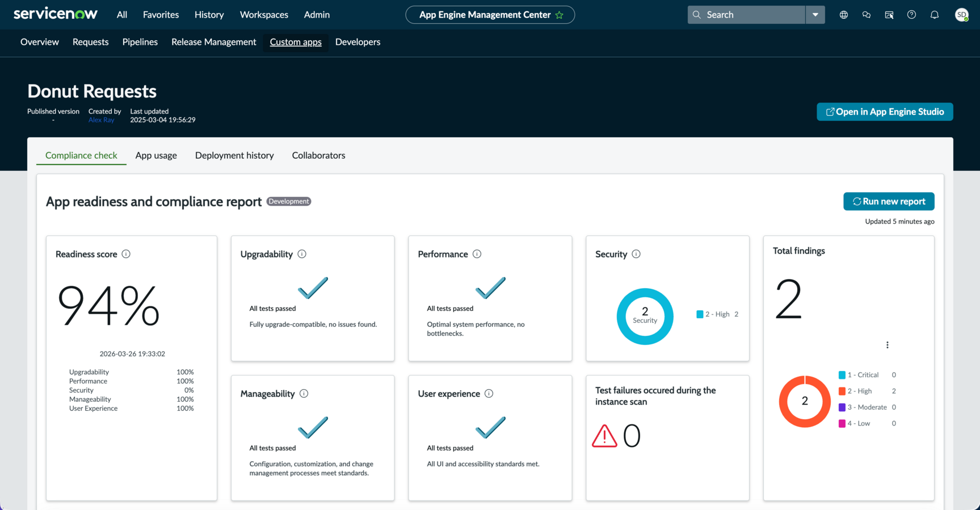
Task: Click the red warning triangle icon
Action: [x=604, y=436]
